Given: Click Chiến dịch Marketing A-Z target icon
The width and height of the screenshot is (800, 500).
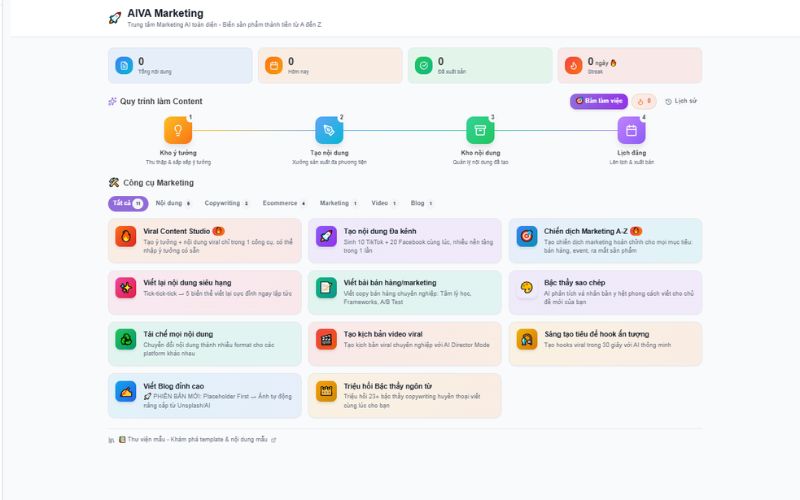Looking at the screenshot, I should pos(527,236).
